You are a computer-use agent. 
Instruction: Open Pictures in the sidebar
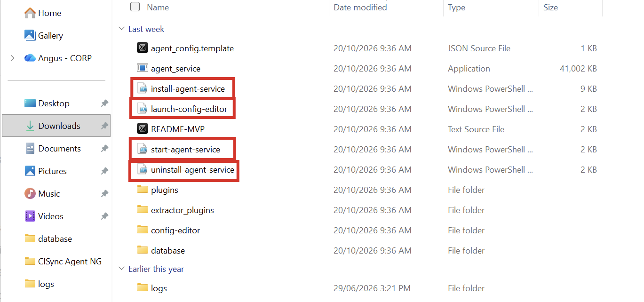45,171
